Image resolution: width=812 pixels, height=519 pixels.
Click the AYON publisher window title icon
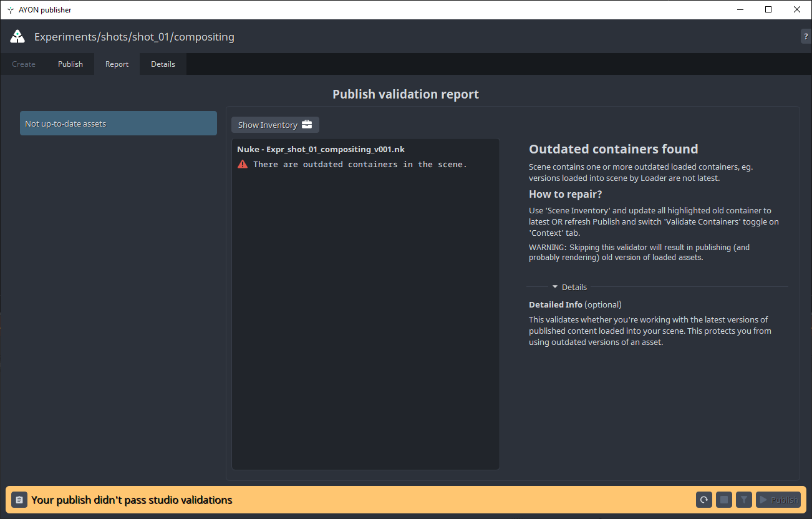coord(11,10)
